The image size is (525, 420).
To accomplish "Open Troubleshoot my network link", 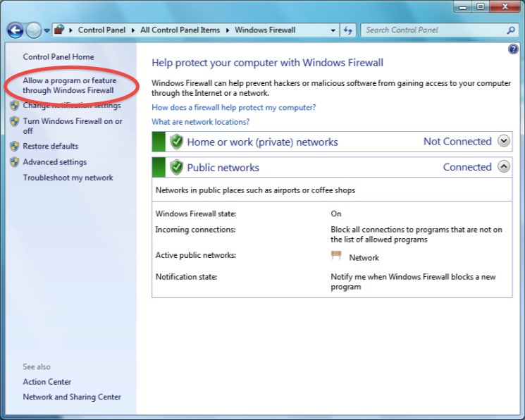I will click(x=68, y=178).
